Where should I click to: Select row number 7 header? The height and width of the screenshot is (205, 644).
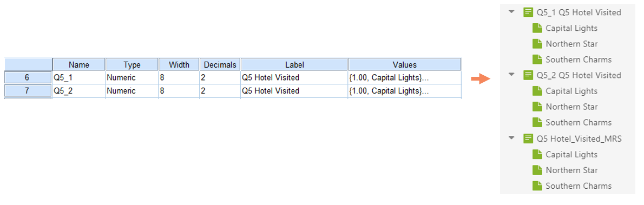point(28,91)
